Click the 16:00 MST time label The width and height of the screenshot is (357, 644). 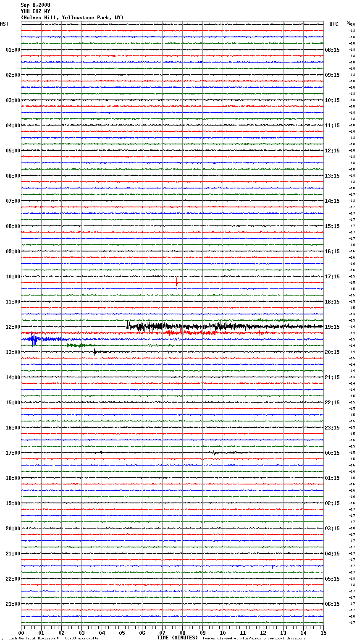tap(13, 428)
